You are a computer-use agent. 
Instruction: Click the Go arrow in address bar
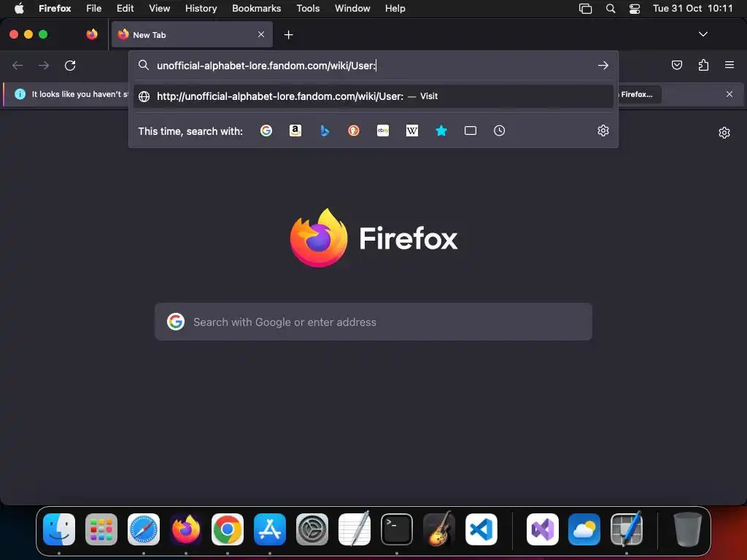(x=603, y=65)
